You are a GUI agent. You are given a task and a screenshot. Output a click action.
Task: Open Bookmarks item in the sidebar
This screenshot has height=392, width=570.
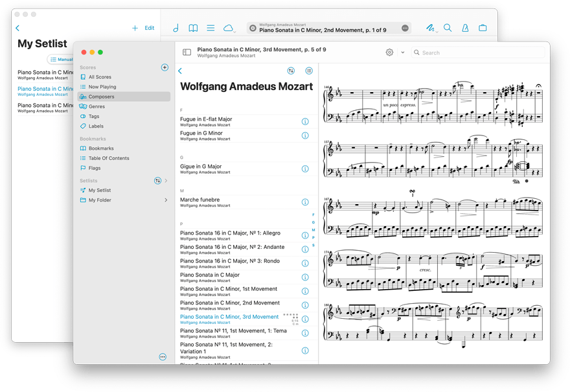click(x=124, y=148)
